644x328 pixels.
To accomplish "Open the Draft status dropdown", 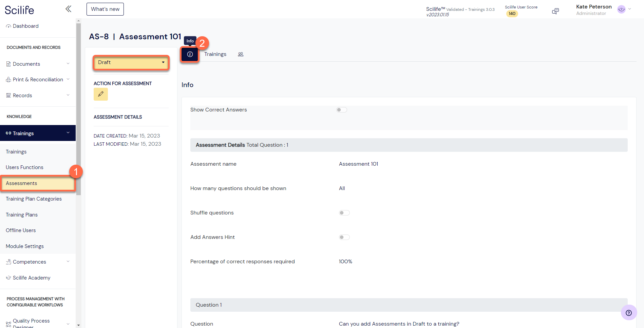I will 131,62.
